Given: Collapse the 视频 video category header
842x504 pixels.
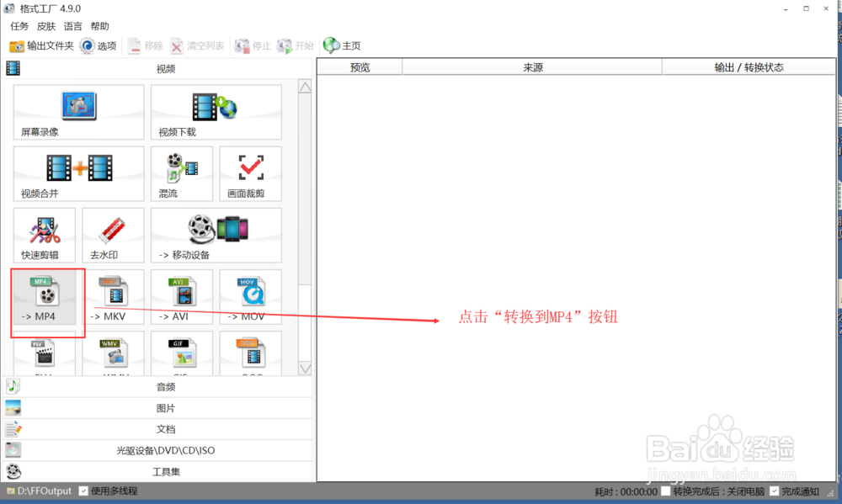Looking at the screenshot, I should (x=158, y=69).
